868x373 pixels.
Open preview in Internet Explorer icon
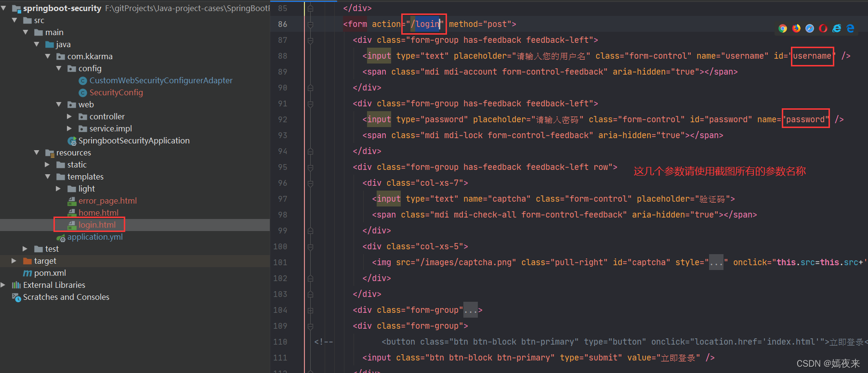pyautogui.click(x=837, y=28)
